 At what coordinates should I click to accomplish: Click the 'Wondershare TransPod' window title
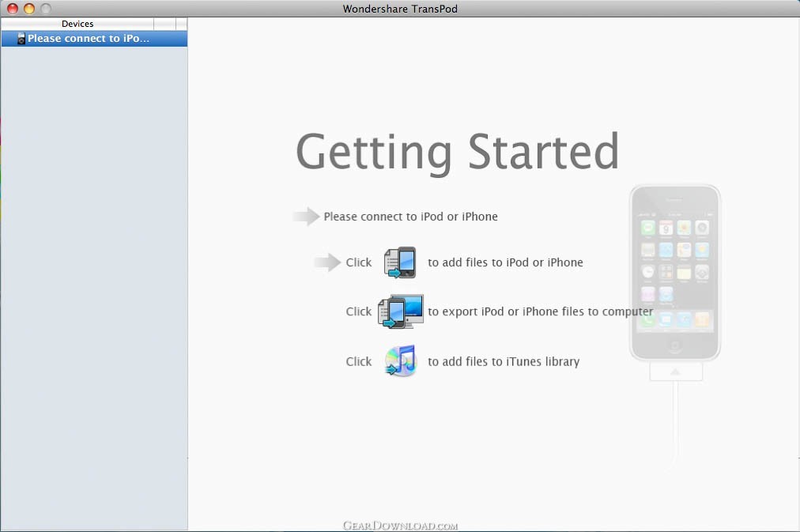(400, 9)
